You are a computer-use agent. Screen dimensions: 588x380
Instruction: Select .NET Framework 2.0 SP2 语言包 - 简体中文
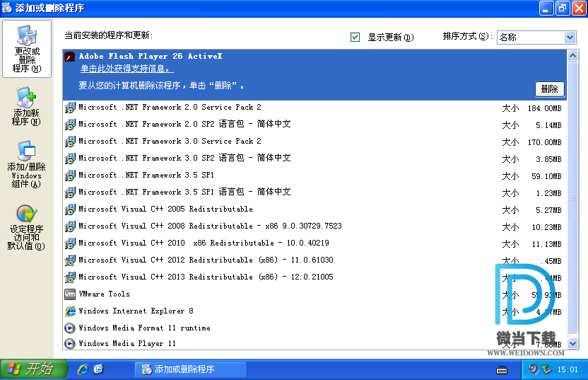pyautogui.click(x=314, y=125)
